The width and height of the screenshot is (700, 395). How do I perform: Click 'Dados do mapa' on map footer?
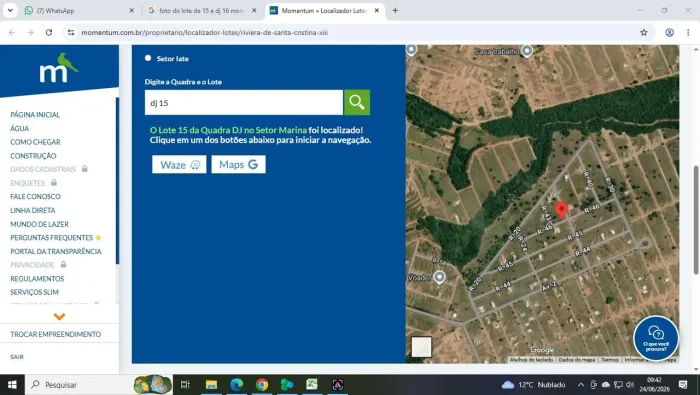(577, 360)
